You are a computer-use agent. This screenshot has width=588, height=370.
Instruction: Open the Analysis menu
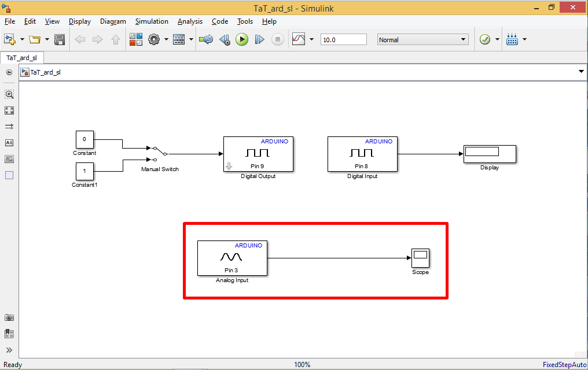point(190,21)
